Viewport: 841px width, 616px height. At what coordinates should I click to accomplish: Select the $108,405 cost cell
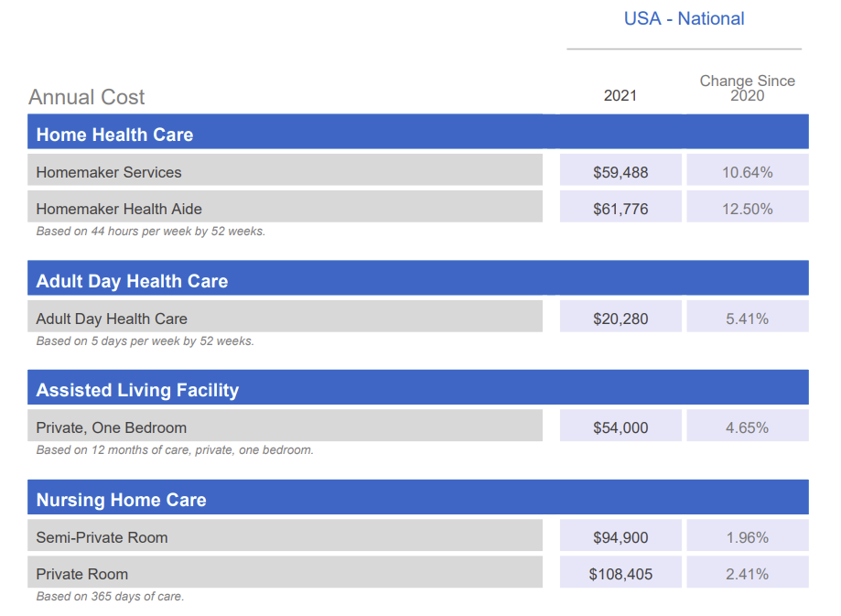coord(620,571)
